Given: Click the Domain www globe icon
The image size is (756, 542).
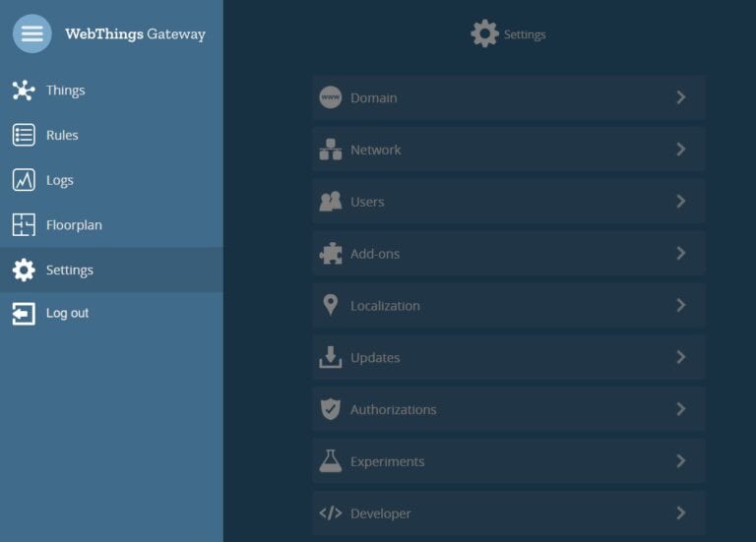Looking at the screenshot, I should 331,98.
